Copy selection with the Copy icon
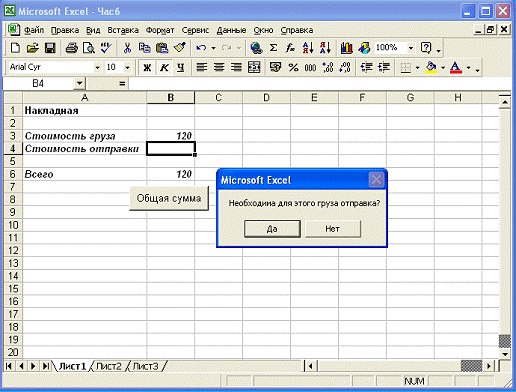The height and width of the screenshot is (392, 516). coord(144,48)
